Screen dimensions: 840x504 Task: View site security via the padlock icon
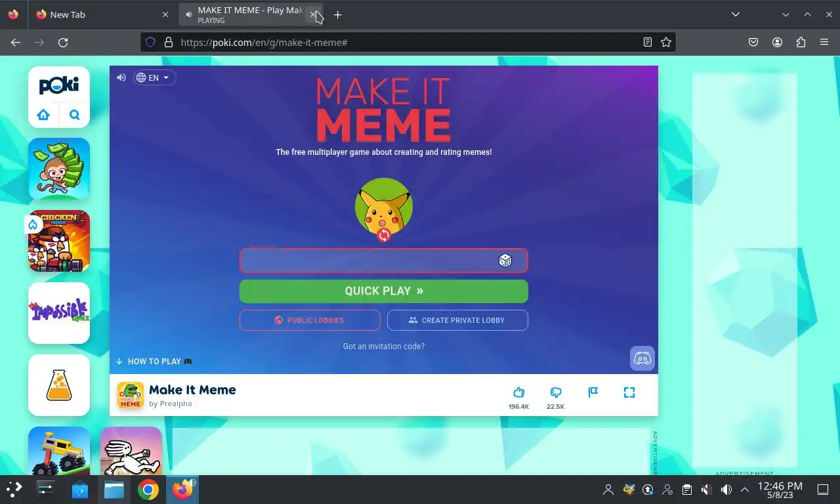pos(168,42)
